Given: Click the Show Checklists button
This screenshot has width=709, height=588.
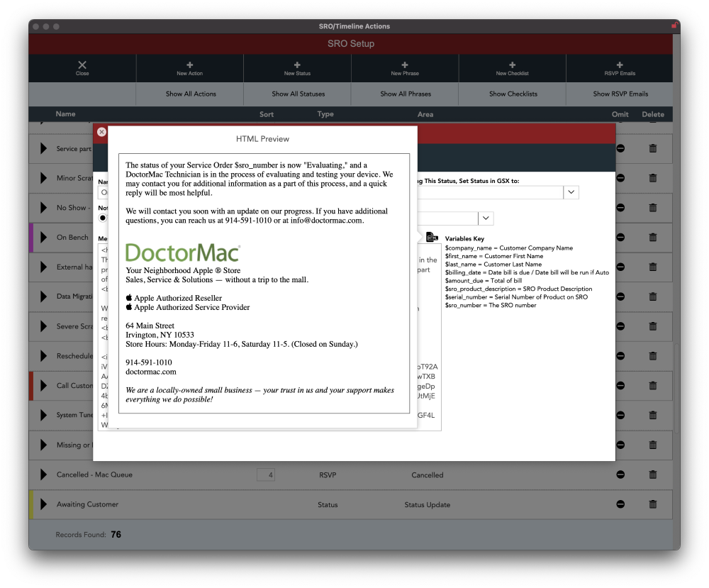Looking at the screenshot, I should (x=513, y=94).
